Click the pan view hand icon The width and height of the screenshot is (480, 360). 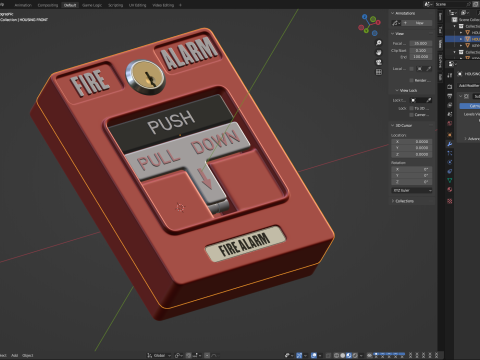point(379,52)
